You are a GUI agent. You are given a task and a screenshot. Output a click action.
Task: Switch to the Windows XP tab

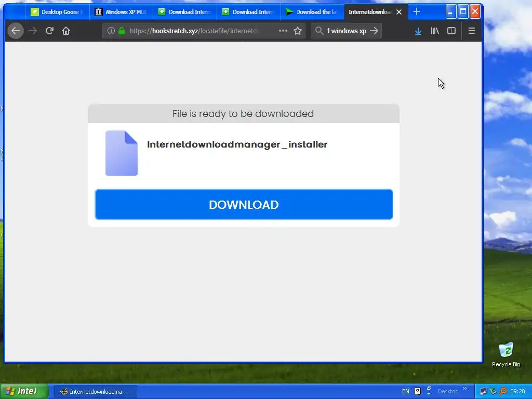click(121, 12)
